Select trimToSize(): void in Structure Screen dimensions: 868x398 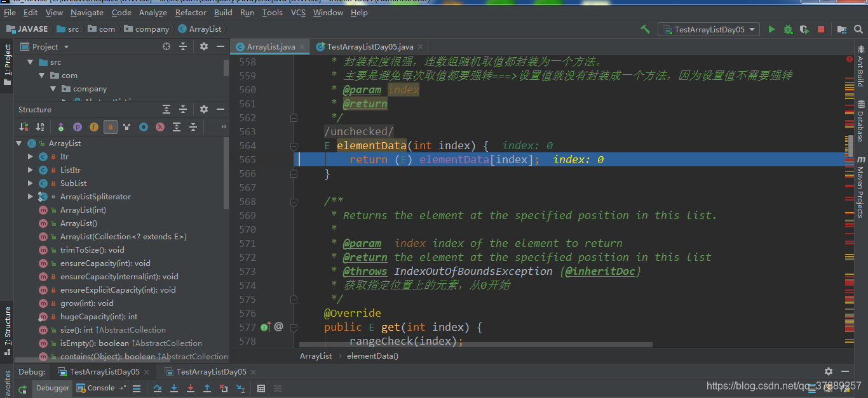tap(92, 250)
